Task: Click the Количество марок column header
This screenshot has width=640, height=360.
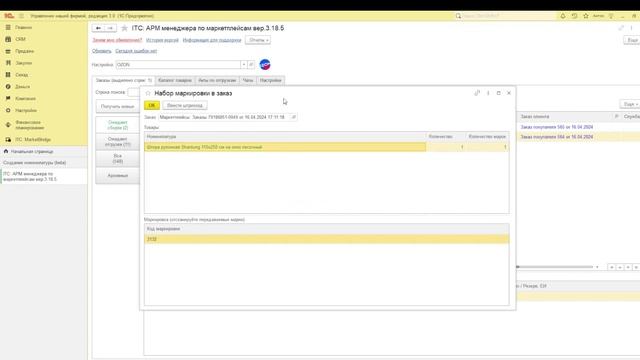Action: click(487, 136)
